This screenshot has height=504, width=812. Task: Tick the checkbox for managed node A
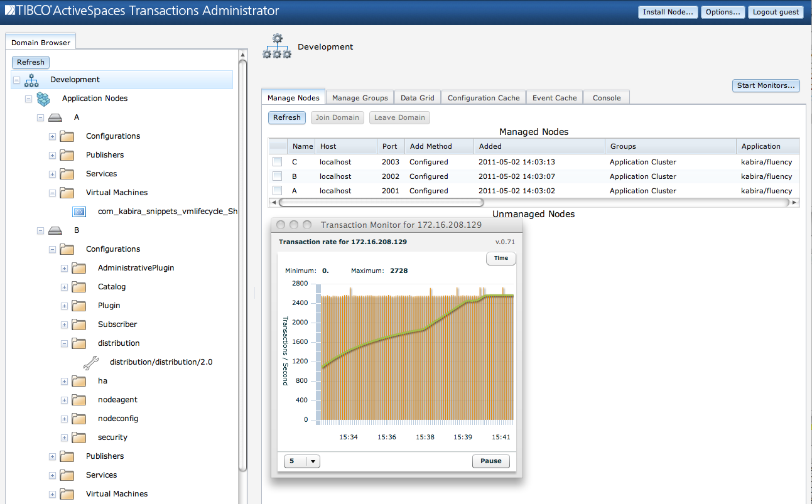pos(277,191)
